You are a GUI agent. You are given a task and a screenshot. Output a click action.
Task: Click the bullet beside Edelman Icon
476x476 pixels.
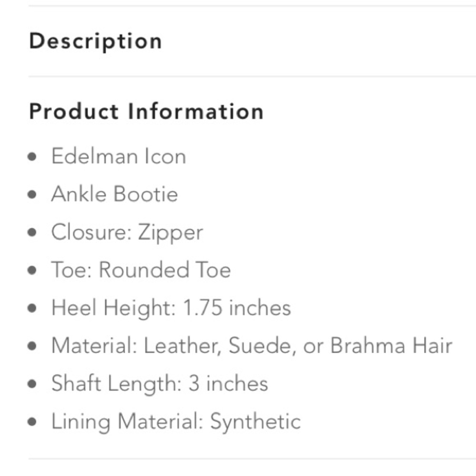(32, 157)
